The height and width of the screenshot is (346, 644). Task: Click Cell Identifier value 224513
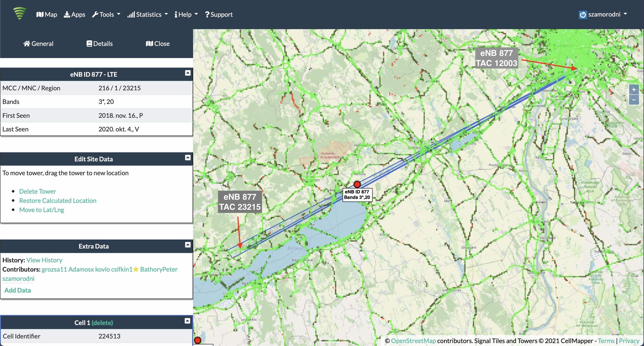tap(110, 336)
